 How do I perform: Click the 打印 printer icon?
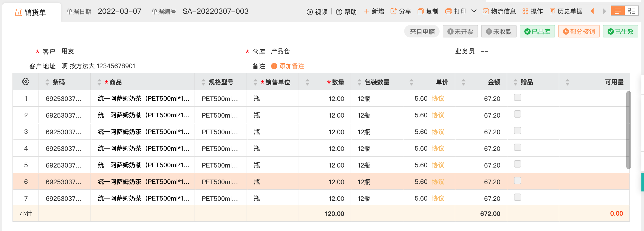click(449, 11)
